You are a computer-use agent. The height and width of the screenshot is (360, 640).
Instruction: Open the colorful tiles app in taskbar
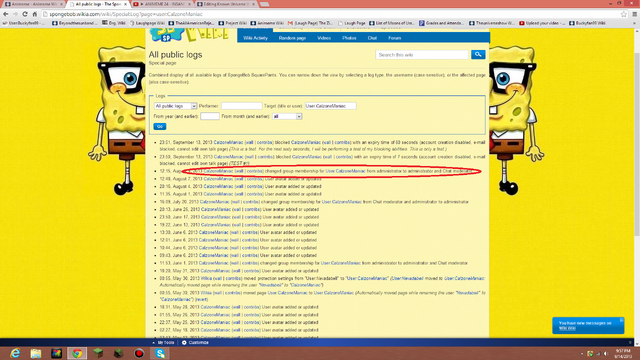[x=56, y=353]
